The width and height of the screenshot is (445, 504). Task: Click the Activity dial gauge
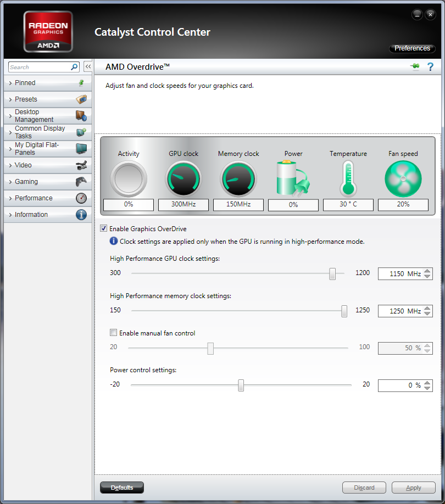coord(129,179)
